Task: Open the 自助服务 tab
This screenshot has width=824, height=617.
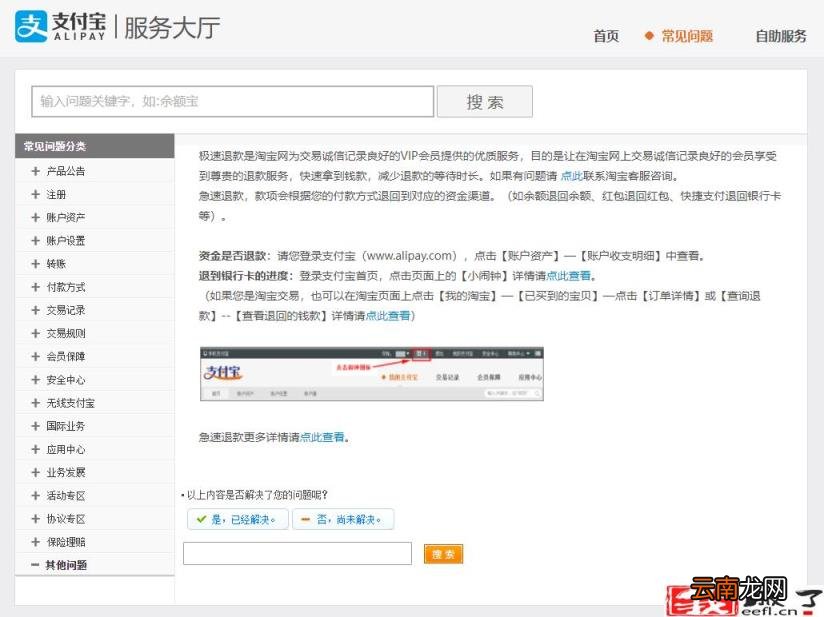Action: point(780,36)
